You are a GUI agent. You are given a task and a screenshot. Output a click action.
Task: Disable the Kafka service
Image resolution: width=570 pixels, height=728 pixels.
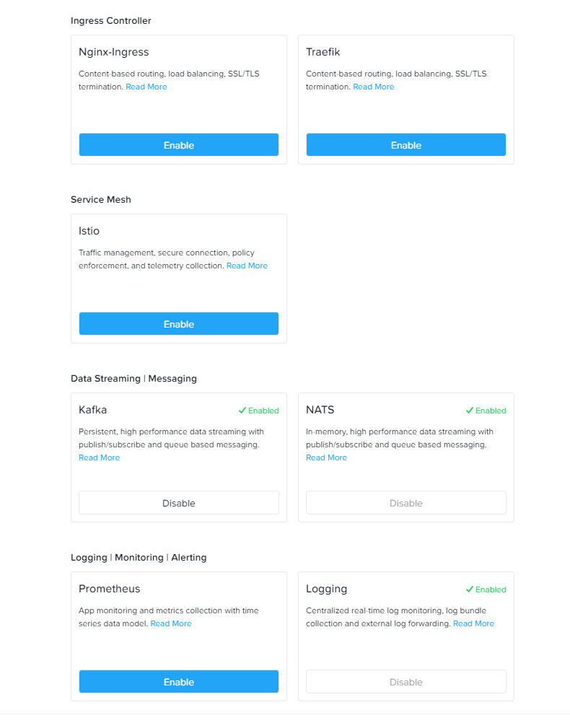click(x=179, y=503)
